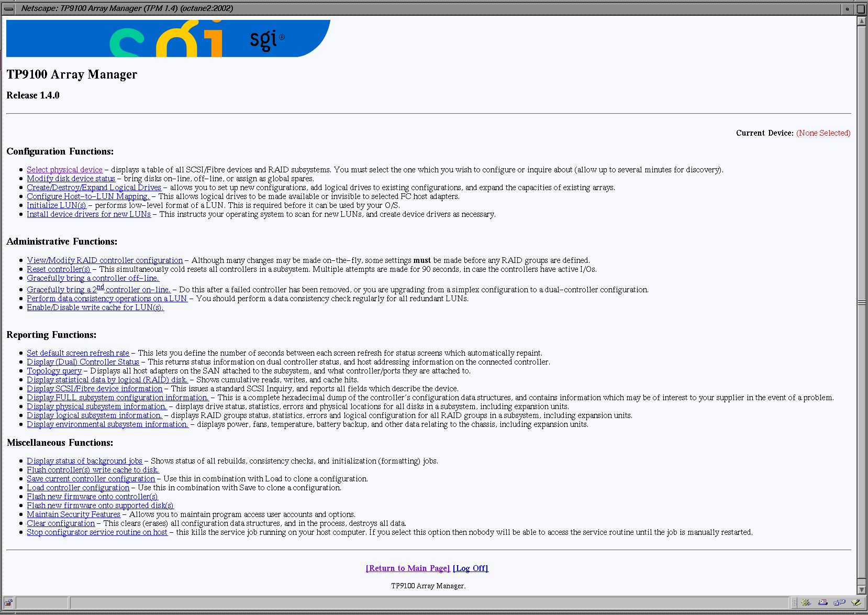This screenshot has width=868, height=615.
Task: Click the TP9100 Array Manager heading
Action: [72, 74]
